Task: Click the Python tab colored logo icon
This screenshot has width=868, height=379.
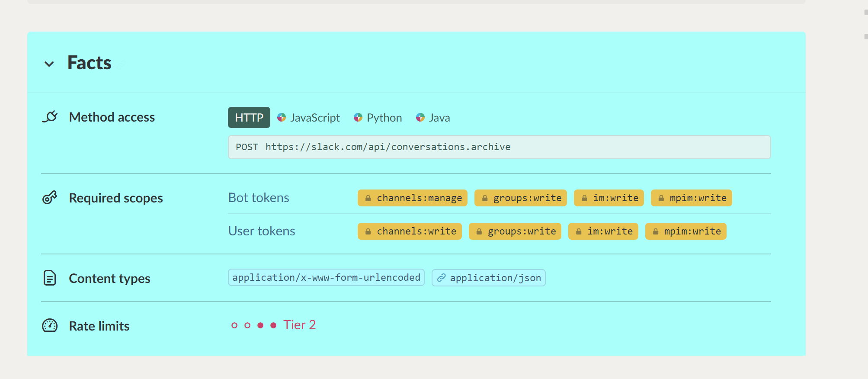Action: point(358,117)
